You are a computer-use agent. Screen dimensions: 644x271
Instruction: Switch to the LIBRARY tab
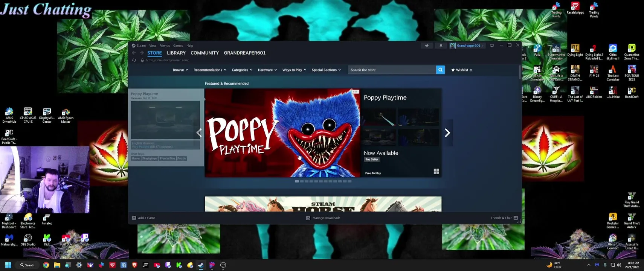point(176,53)
